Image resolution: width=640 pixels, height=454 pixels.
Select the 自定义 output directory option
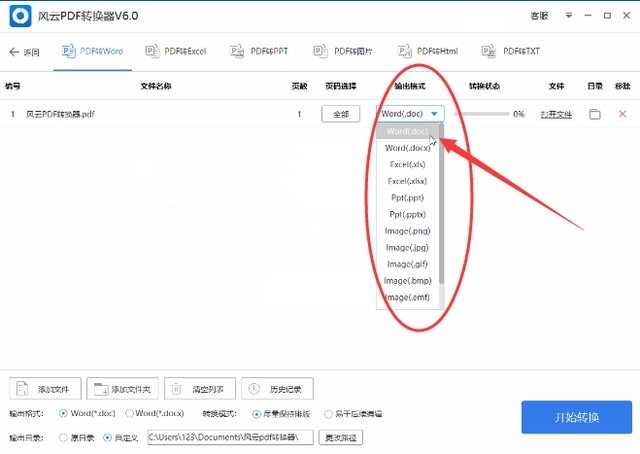coord(107,438)
